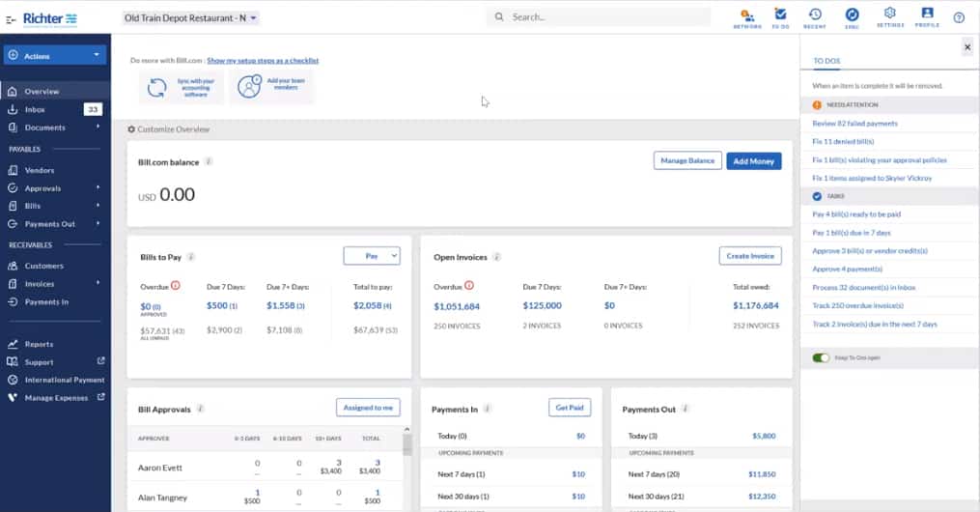Viewport: 980px width, 512px height.
Task: Open Track 250 overdue invoice(s) link
Action: [857, 305]
